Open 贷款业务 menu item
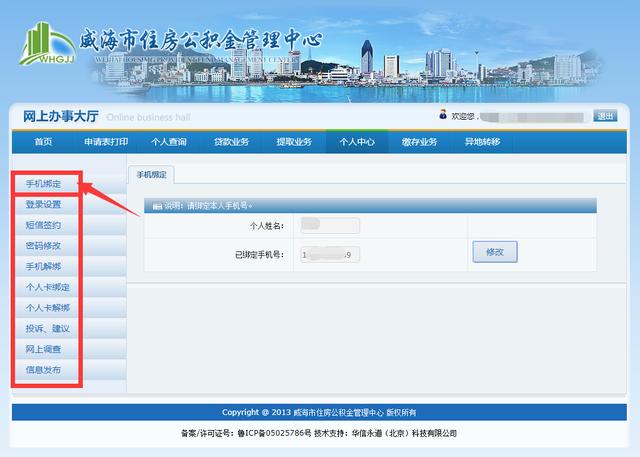Viewport: 640px width, 457px height. point(231,142)
